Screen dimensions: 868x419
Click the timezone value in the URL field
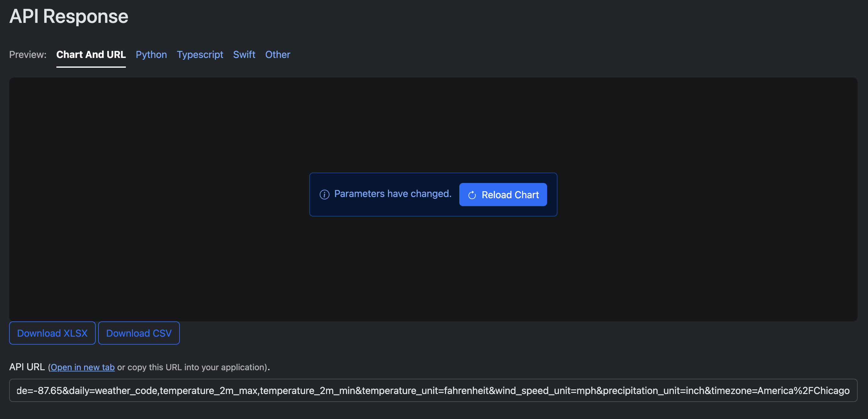click(803, 390)
